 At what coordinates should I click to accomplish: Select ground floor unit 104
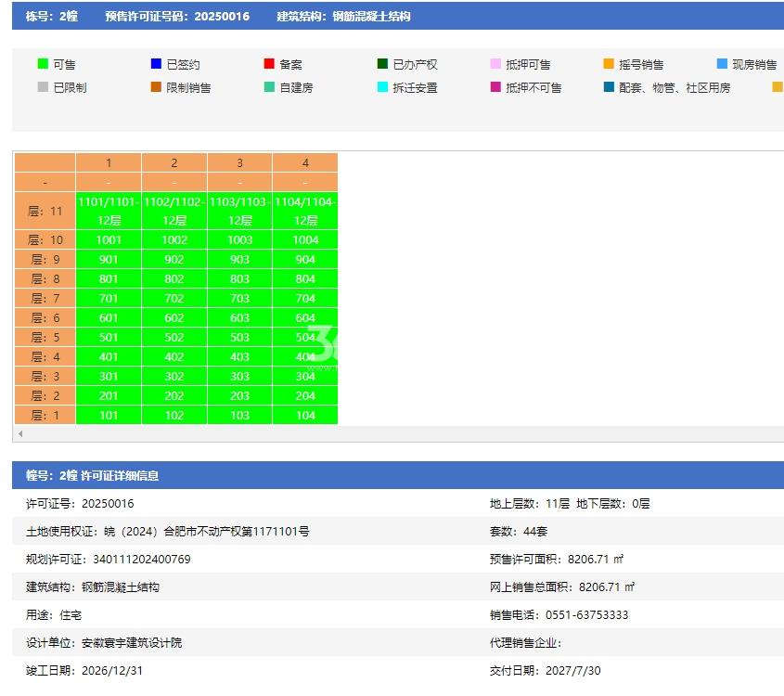click(305, 415)
